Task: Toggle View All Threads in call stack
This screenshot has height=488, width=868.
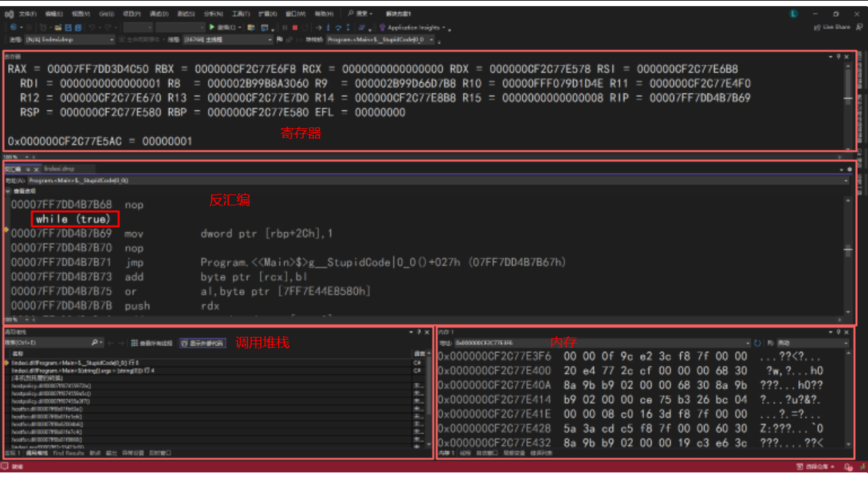Action: click(x=151, y=343)
